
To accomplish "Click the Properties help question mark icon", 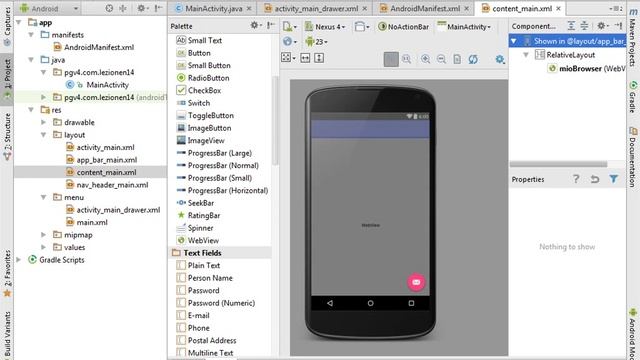I will tap(576, 179).
